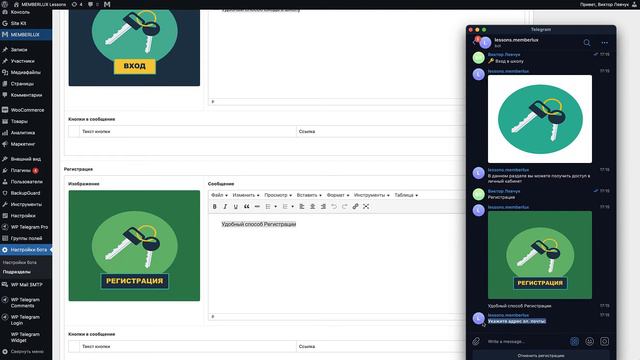Open the Вставить editor menu
Screen dimensions: 640x360
click(309, 195)
